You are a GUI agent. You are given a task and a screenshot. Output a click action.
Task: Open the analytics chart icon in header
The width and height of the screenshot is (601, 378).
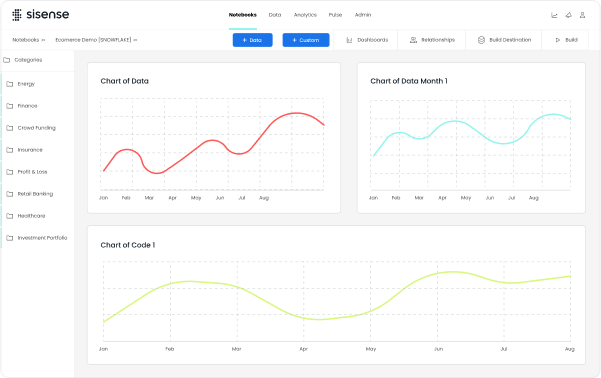pos(554,15)
